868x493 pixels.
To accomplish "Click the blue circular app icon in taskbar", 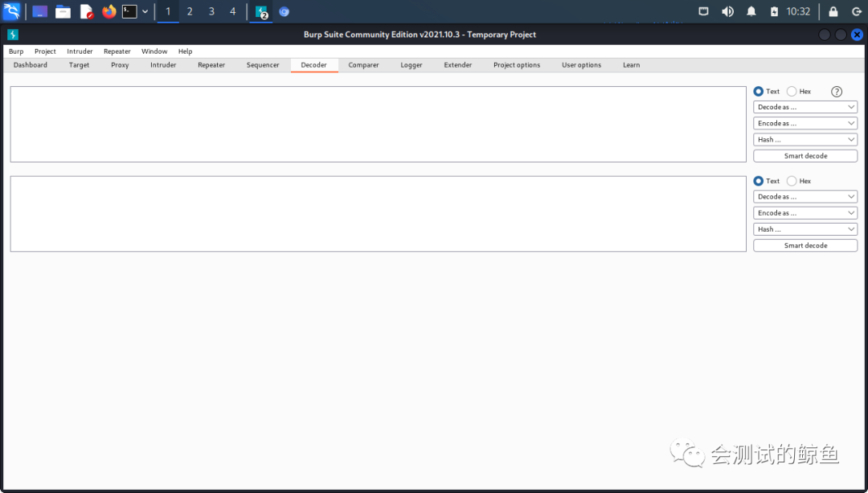I will [x=284, y=11].
